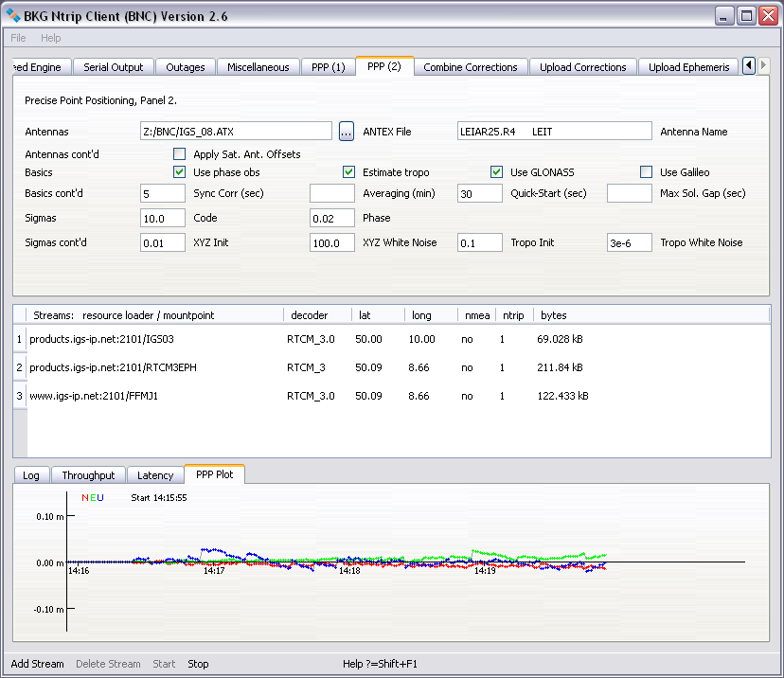784x678 pixels.
Task: Click Add Stream button
Action: (x=38, y=664)
